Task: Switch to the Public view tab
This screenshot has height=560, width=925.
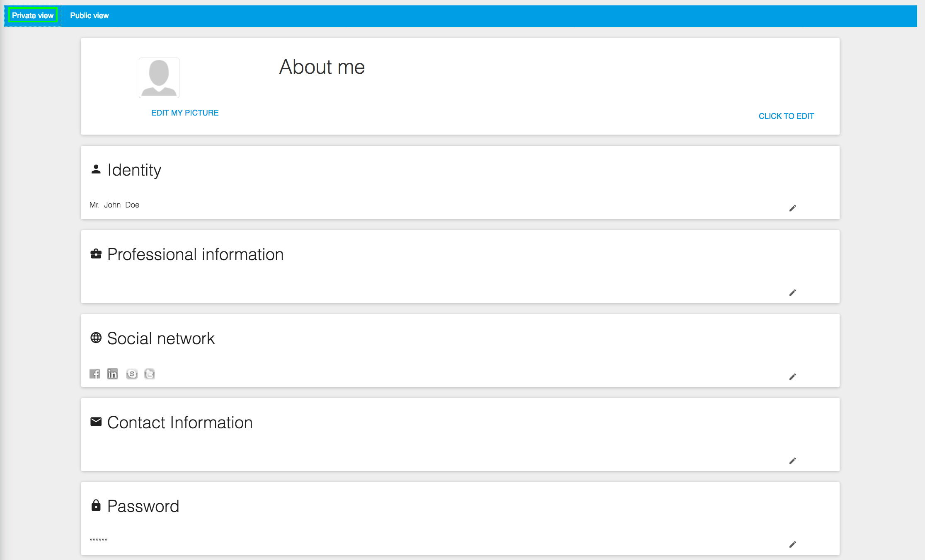Action: (x=89, y=16)
